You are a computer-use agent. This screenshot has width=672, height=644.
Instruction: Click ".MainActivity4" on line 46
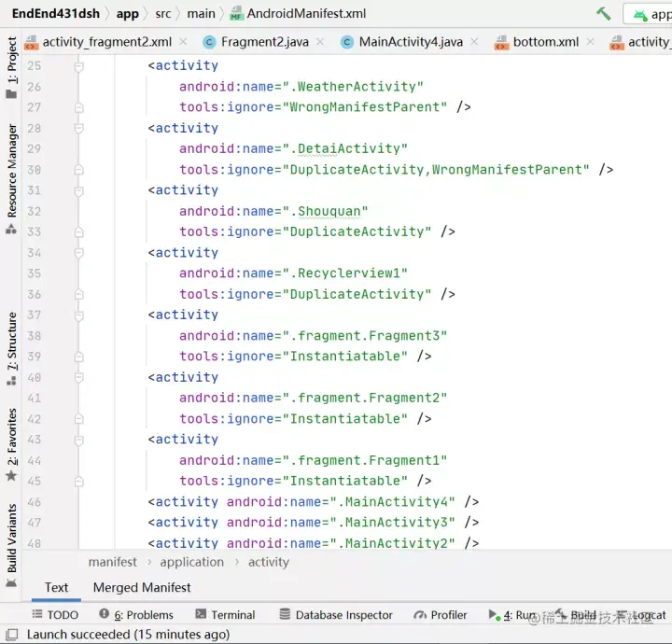pyautogui.click(x=392, y=502)
